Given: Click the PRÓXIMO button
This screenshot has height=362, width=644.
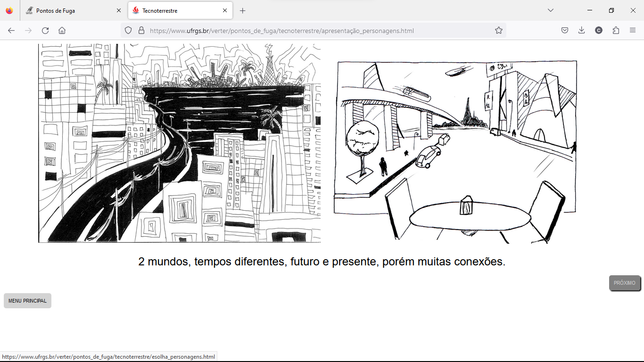Looking at the screenshot, I should [625, 283].
